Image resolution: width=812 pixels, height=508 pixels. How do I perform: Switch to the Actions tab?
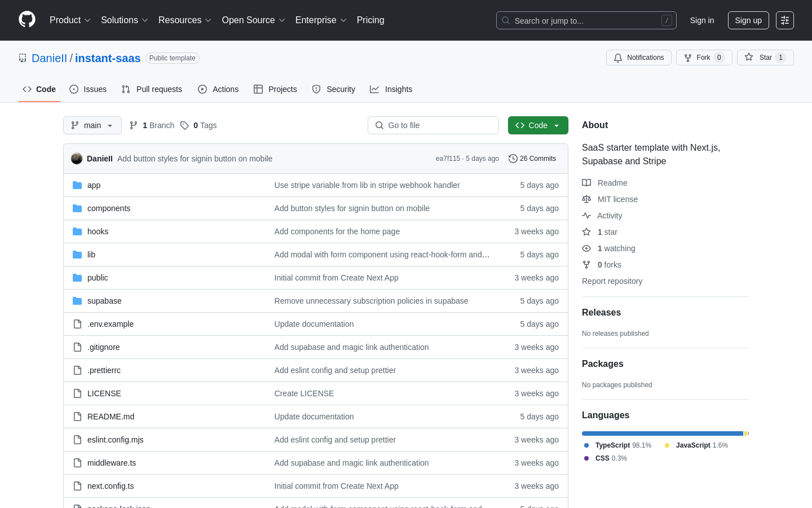[218, 89]
